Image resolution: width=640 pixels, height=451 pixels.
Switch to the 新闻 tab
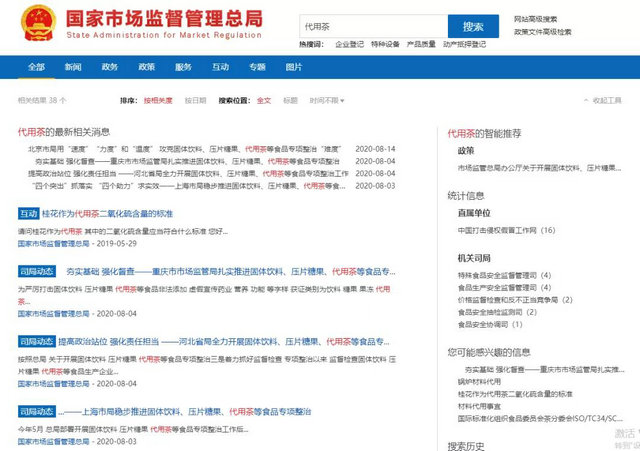(x=73, y=67)
